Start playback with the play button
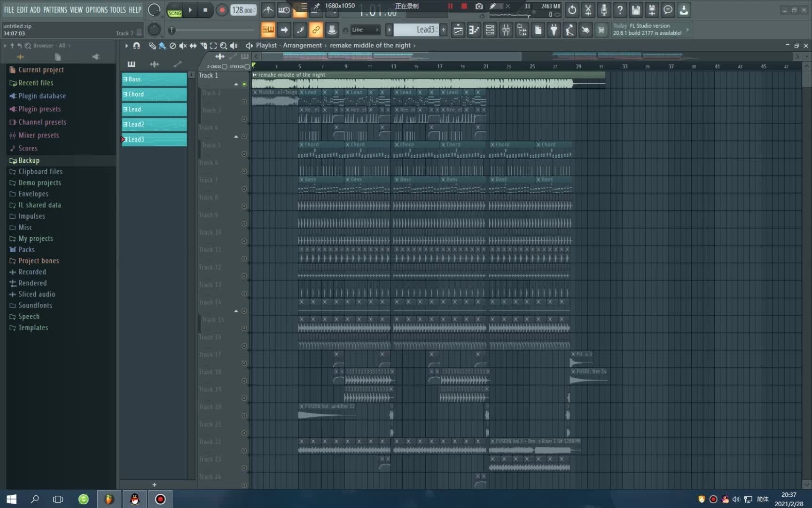The image size is (812, 508). pyautogui.click(x=190, y=10)
